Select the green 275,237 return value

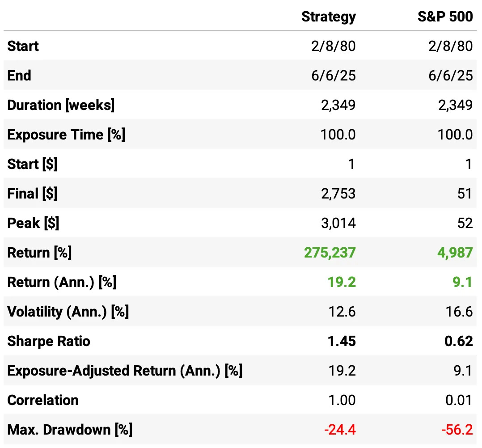pos(330,253)
